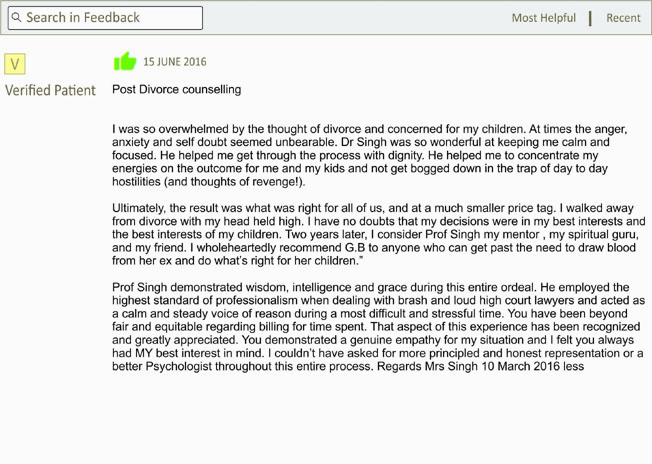
Task: Focus the Search in Feedback field
Action: click(x=105, y=18)
